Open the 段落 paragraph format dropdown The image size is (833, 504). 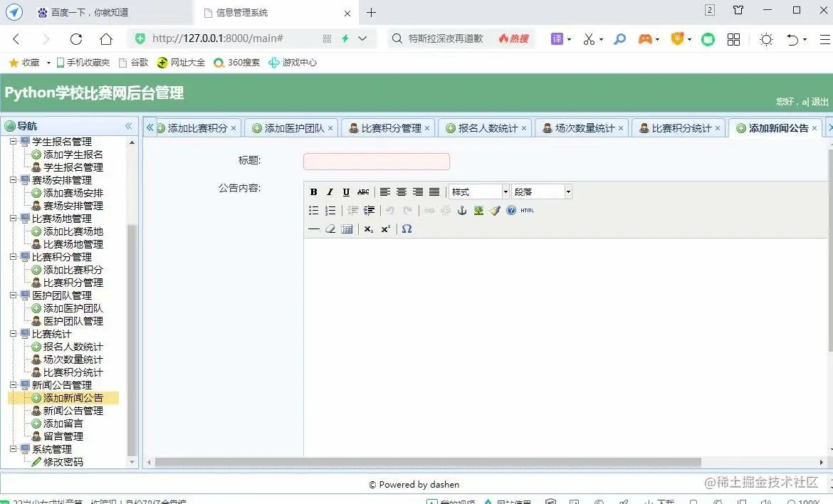point(542,191)
